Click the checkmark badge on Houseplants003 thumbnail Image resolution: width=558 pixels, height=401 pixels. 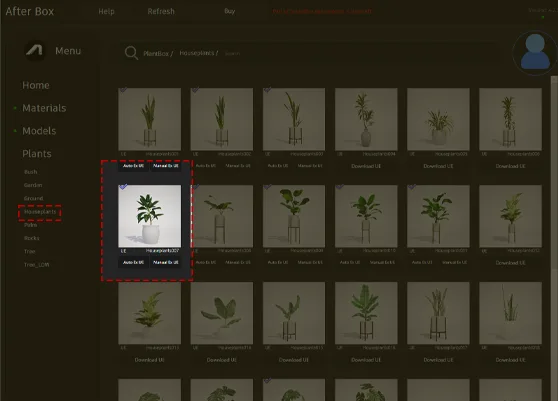point(268,90)
